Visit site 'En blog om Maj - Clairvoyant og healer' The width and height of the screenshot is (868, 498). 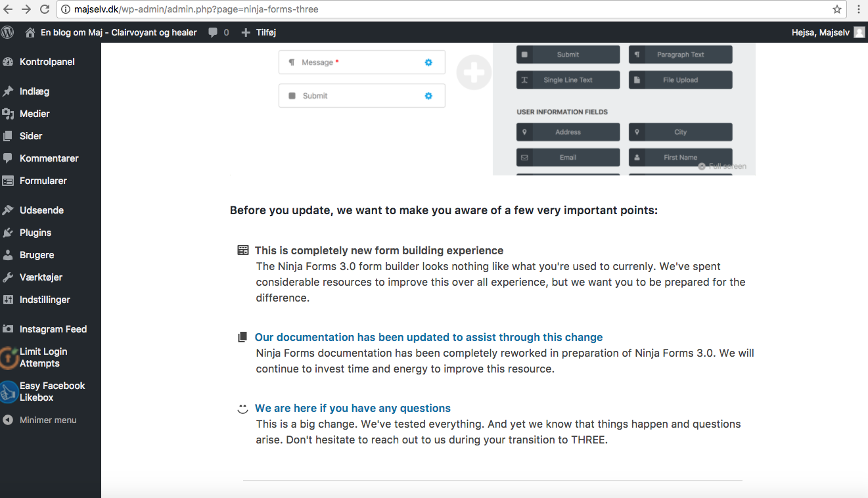click(x=111, y=32)
